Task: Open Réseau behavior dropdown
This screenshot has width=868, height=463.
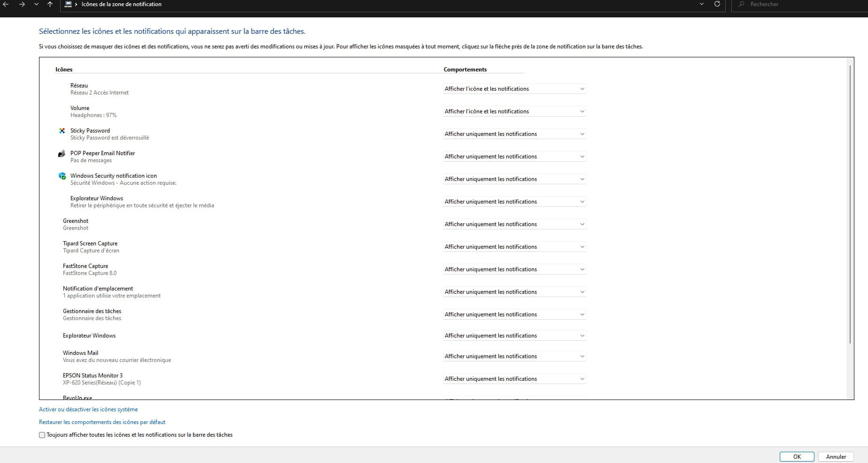Action: 514,89
